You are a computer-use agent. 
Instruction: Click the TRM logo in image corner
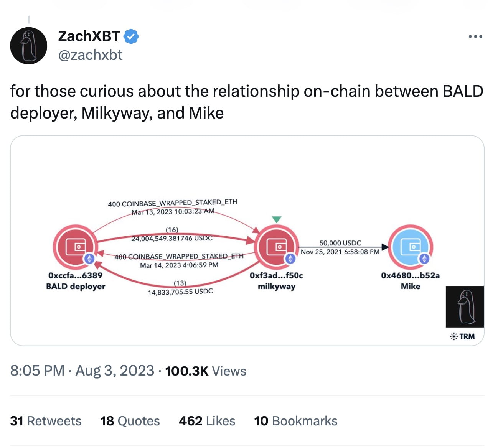[x=462, y=336]
